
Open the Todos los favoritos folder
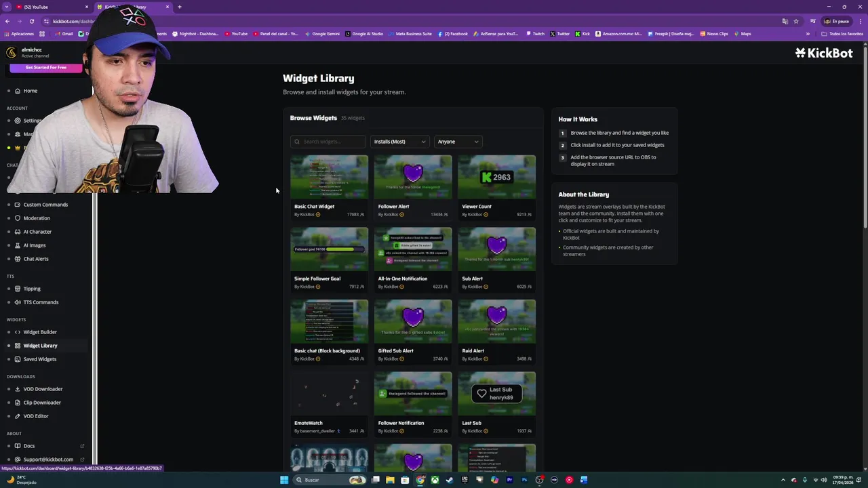(842, 34)
